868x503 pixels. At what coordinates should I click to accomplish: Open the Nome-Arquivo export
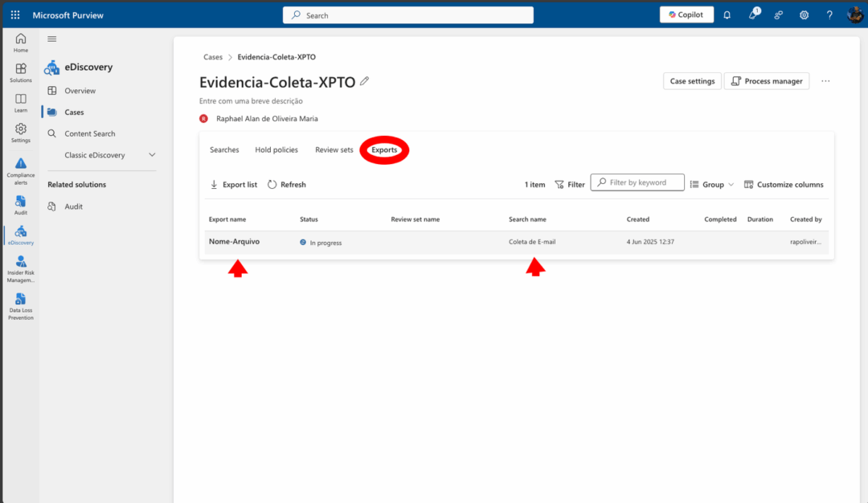click(234, 242)
